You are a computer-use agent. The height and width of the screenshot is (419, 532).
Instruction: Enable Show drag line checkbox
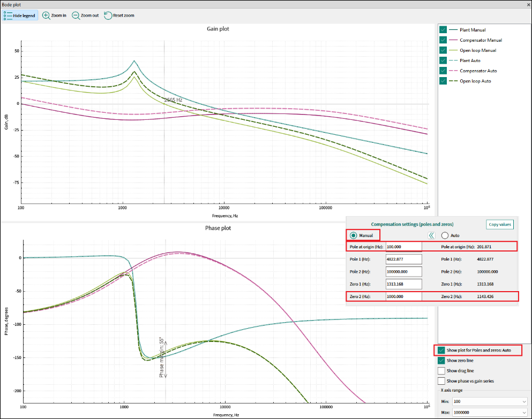pos(441,370)
